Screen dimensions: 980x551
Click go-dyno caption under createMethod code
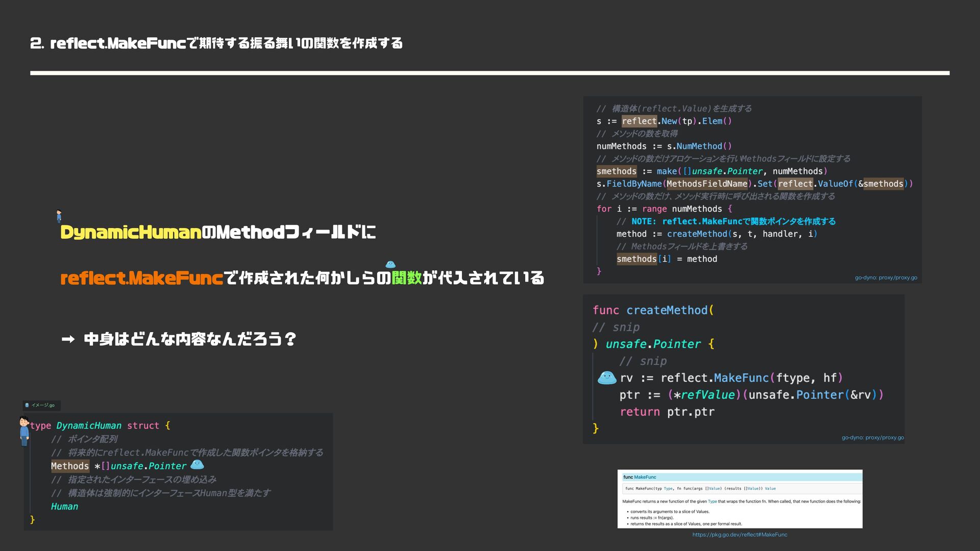[872, 437]
